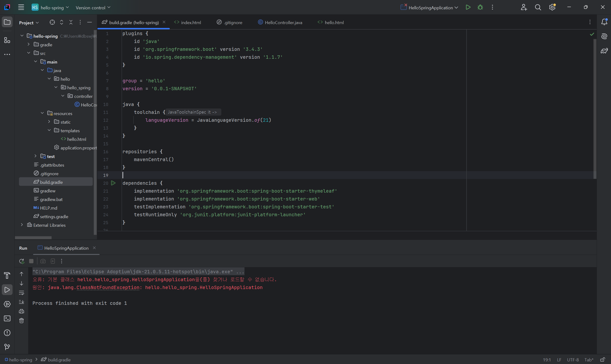The image size is (611, 364).
Task: Open Project view mode dropdown
Action: tap(29, 23)
